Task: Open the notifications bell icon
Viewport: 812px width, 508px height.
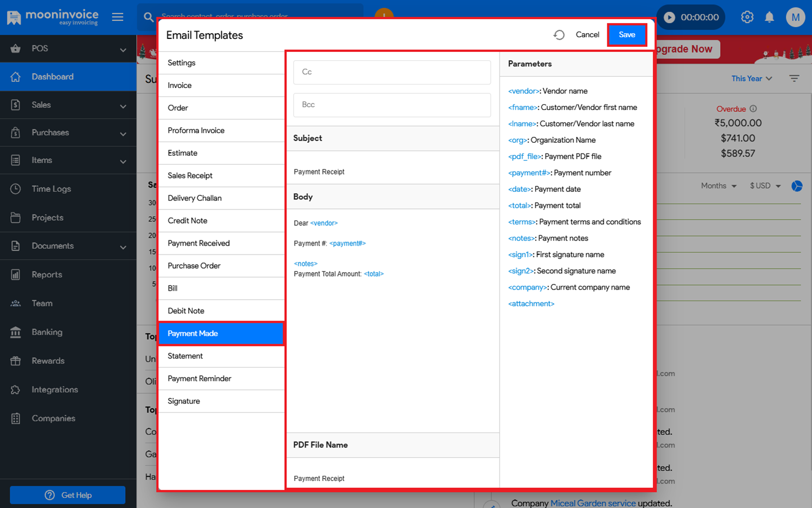Action: click(769, 17)
